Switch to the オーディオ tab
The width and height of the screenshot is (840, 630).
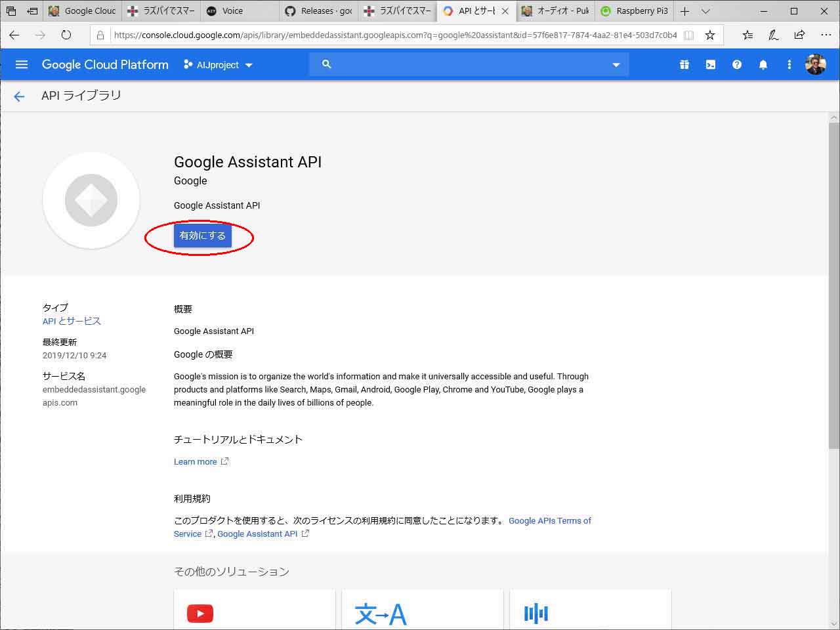[555, 10]
